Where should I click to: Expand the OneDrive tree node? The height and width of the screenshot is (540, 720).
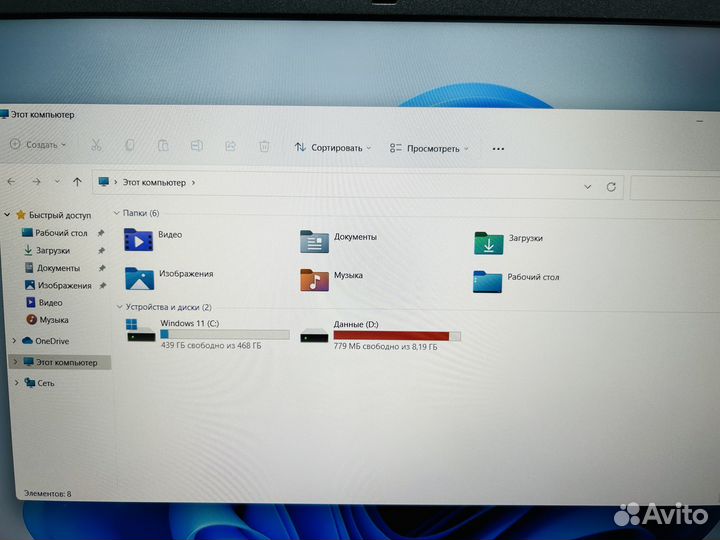[x=14, y=341]
